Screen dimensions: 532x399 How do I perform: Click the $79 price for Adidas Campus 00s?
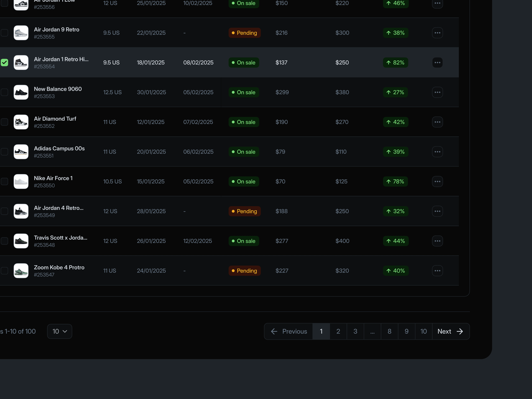280,152
